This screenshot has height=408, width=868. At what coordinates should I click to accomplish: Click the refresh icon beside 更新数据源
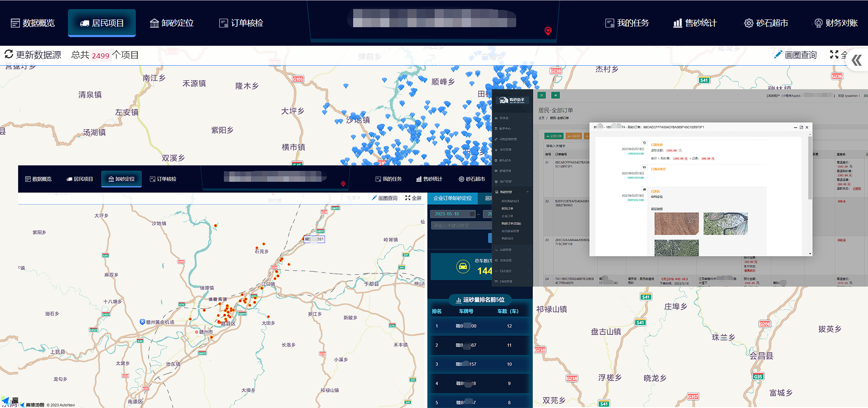click(9, 54)
